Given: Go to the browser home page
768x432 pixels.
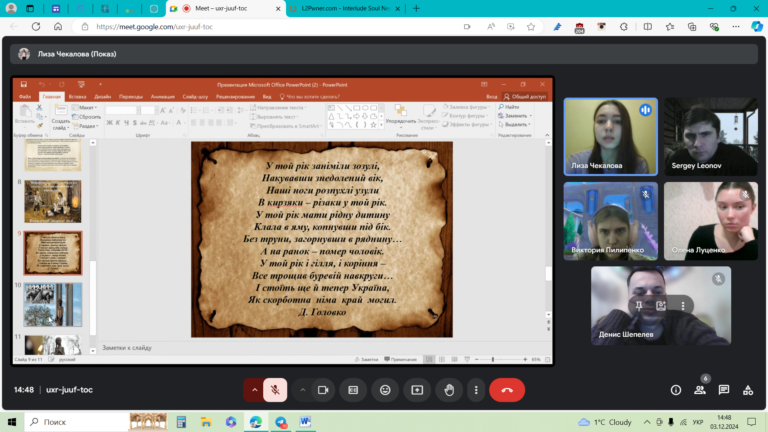Looking at the screenshot, I should coord(58,26).
